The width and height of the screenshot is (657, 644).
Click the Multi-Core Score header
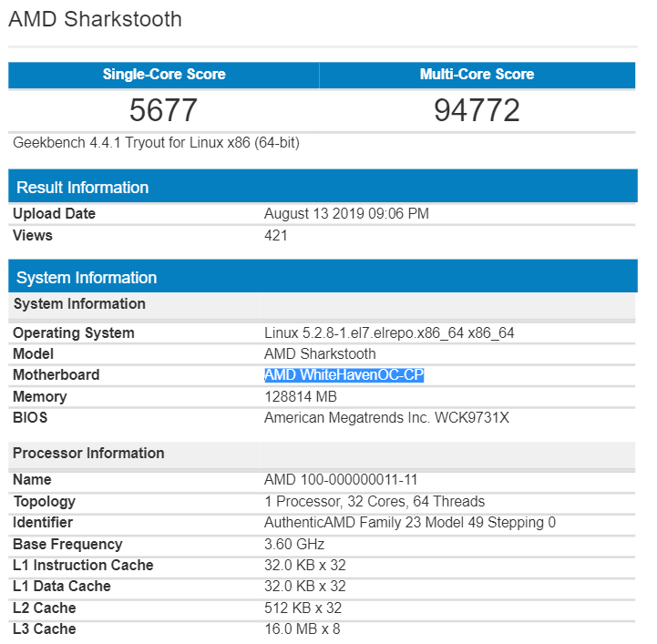pos(477,75)
